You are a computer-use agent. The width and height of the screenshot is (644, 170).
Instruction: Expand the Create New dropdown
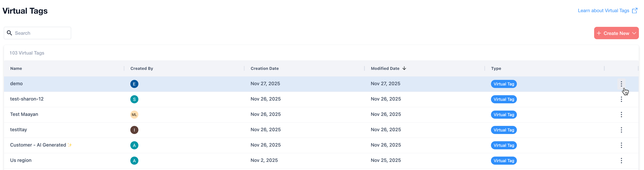pyautogui.click(x=634, y=33)
